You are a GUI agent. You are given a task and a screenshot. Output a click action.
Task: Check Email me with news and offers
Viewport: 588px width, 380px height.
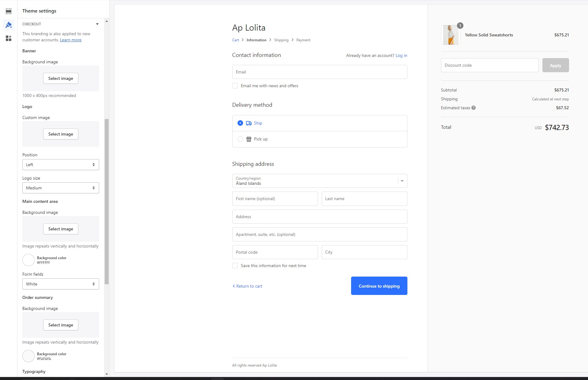(x=235, y=86)
